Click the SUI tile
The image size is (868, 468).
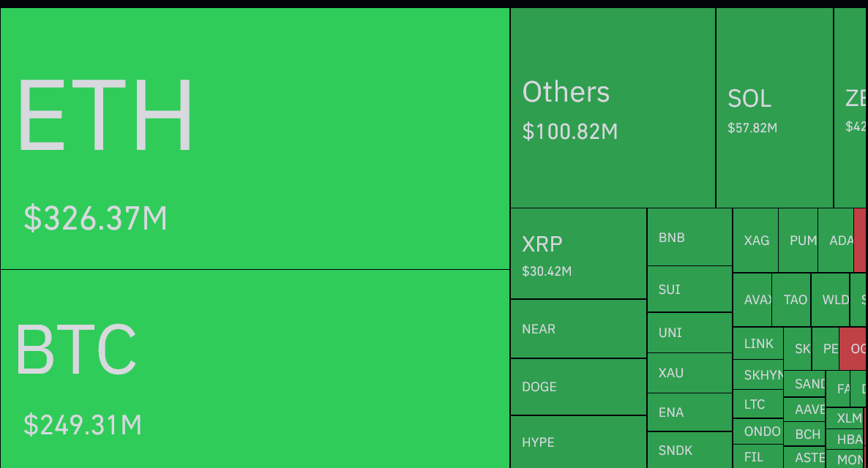pos(689,289)
